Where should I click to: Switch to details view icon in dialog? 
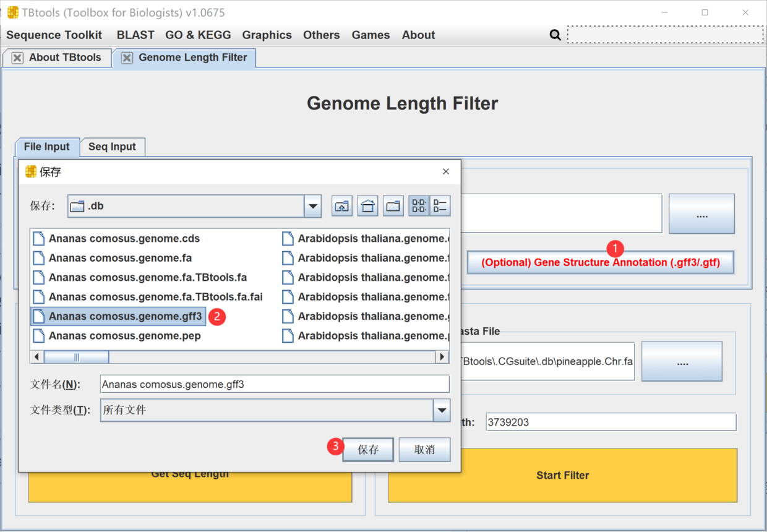[440, 206]
